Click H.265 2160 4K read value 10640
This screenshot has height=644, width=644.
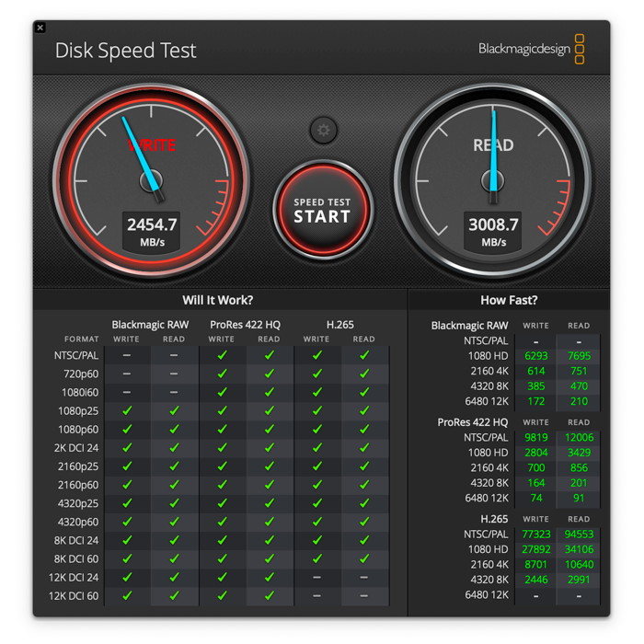[579, 564]
